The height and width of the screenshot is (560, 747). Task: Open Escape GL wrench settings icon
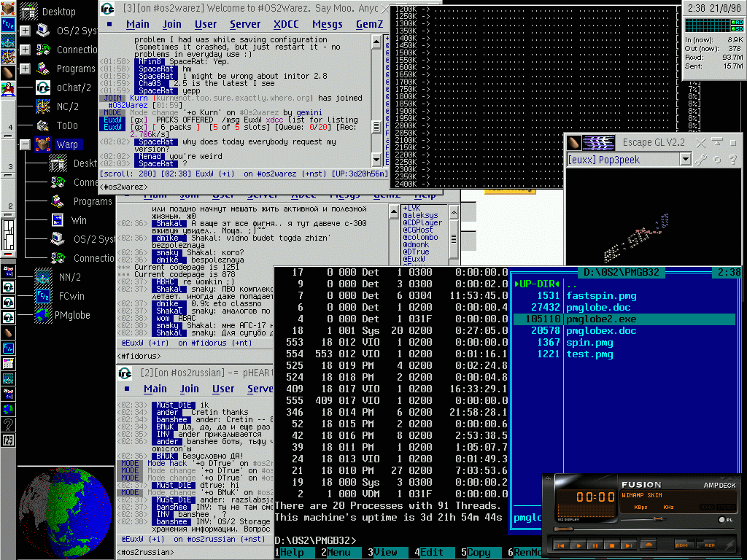click(x=701, y=160)
